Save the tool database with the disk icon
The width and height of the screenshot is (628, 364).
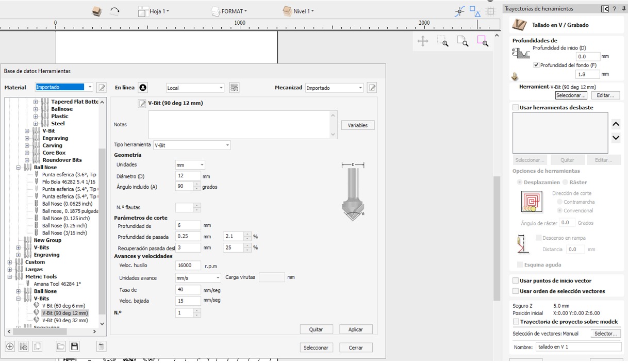click(74, 346)
